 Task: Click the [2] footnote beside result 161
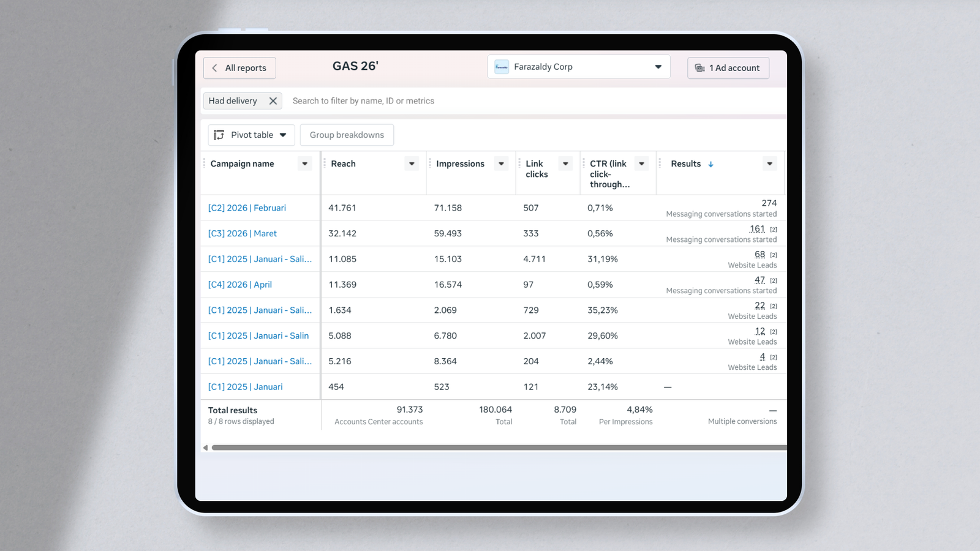click(x=774, y=230)
